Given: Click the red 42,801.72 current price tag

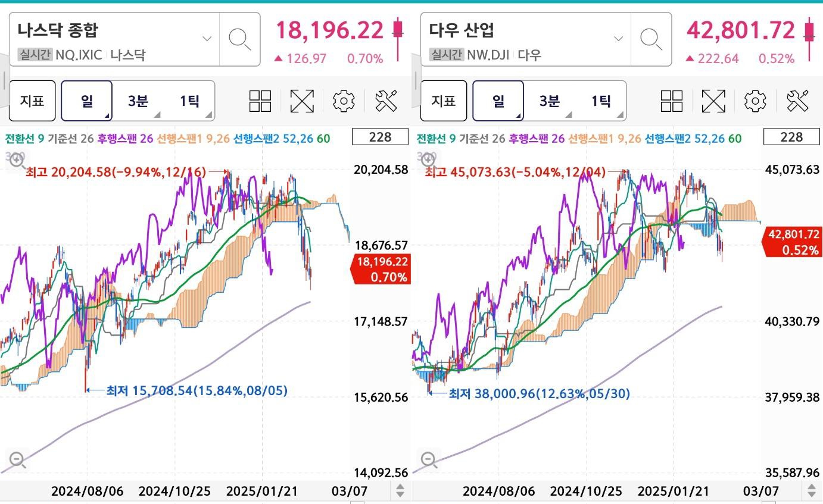Looking at the screenshot, I should point(792,242).
